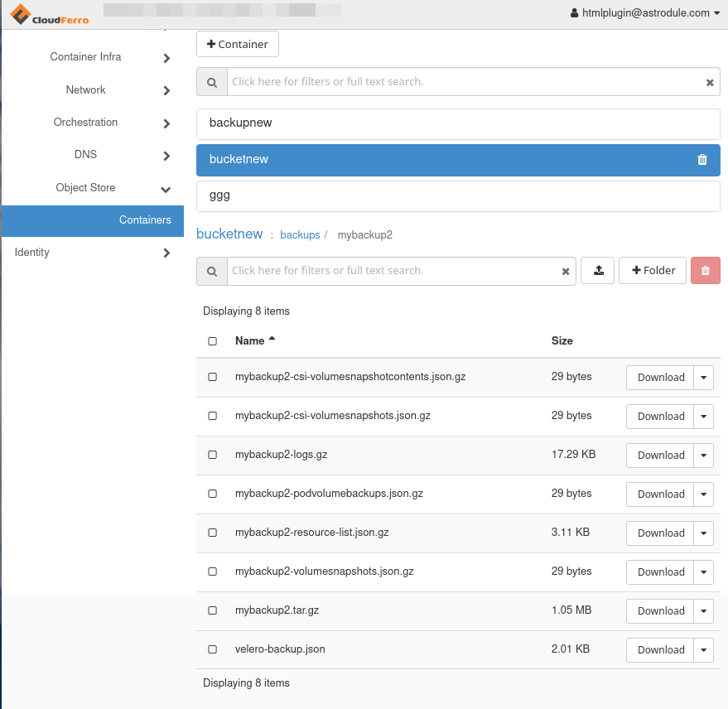
Task: Sort the list by Name column
Action: tap(250, 340)
